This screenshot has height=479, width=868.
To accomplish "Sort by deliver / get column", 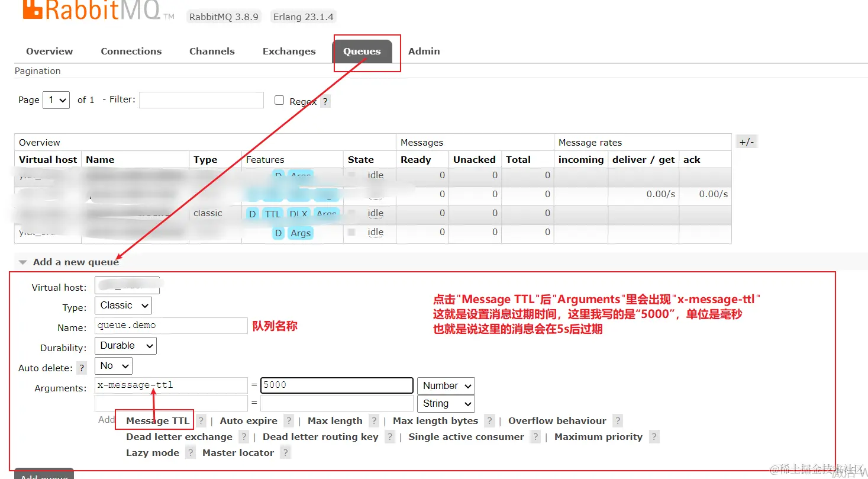I will click(x=644, y=159).
